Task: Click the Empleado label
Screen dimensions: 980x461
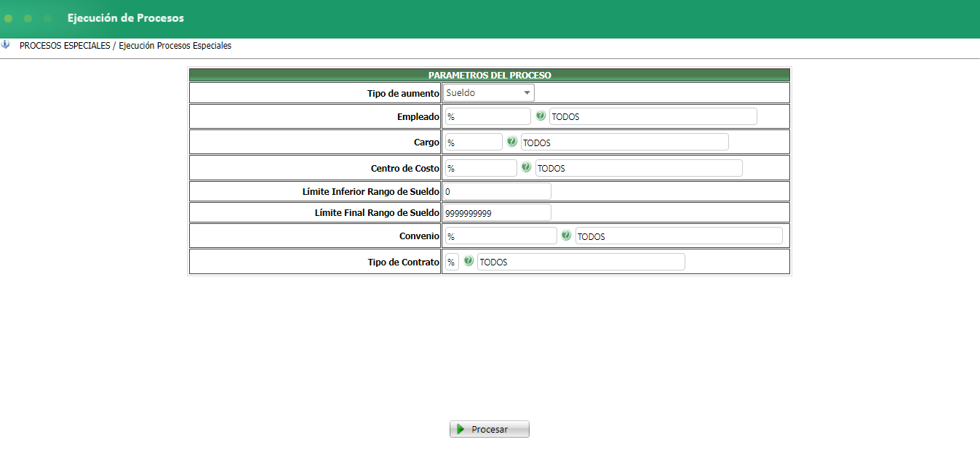Action: [x=418, y=117]
